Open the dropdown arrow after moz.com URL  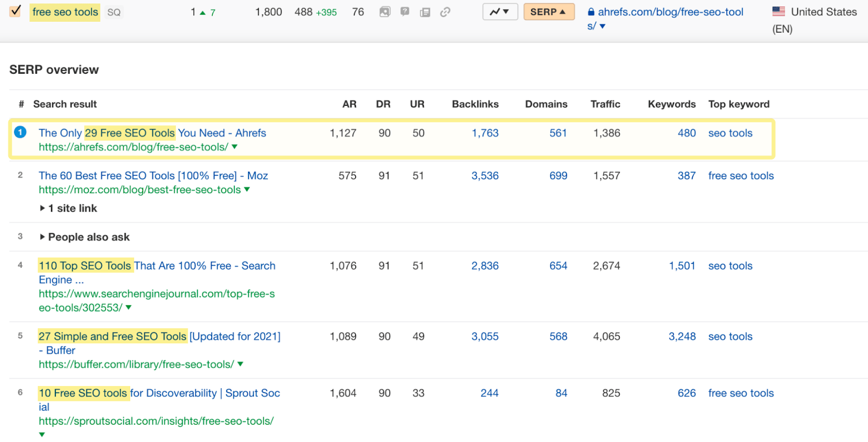[x=247, y=190]
